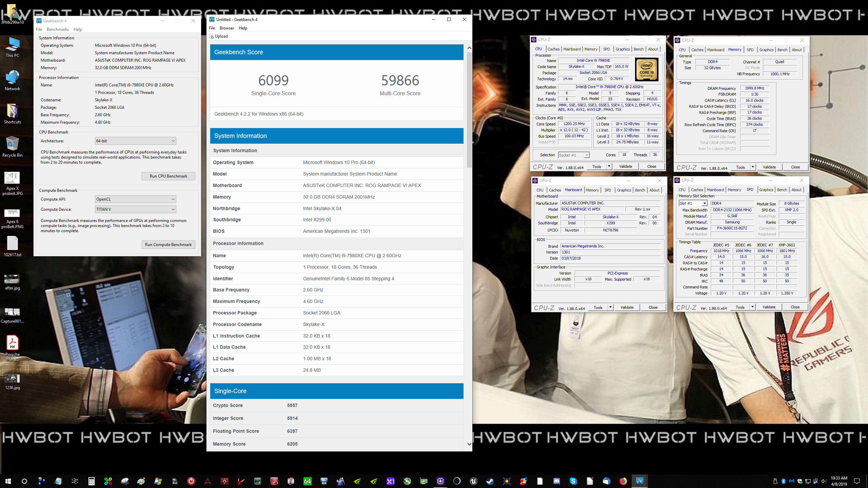The width and height of the screenshot is (868, 488).
Task: Open Thunderbird from the taskbar
Action: pos(606,481)
